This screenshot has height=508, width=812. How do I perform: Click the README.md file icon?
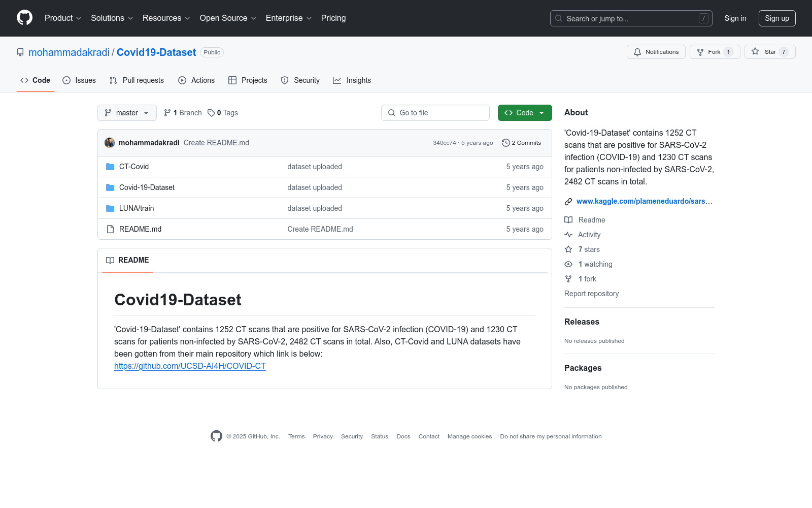[110, 229]
